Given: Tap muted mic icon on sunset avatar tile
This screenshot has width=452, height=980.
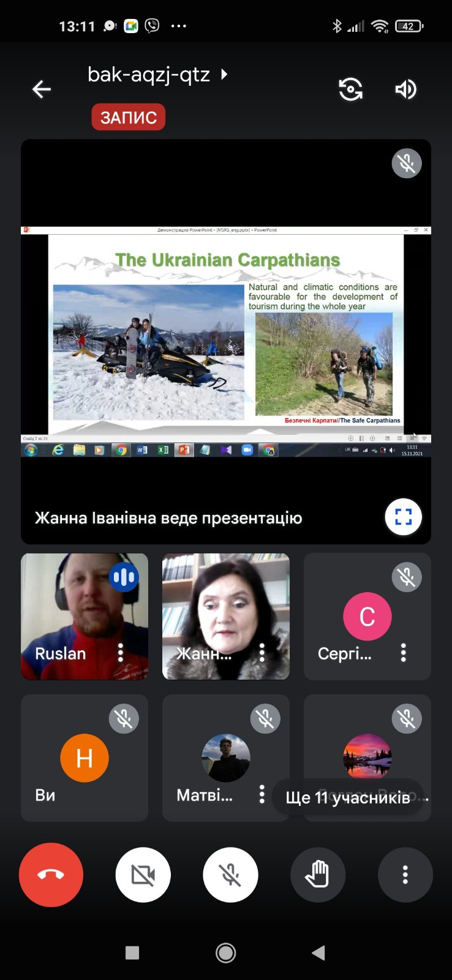Looking at the screenshot, I should click(x=407, y=718).
